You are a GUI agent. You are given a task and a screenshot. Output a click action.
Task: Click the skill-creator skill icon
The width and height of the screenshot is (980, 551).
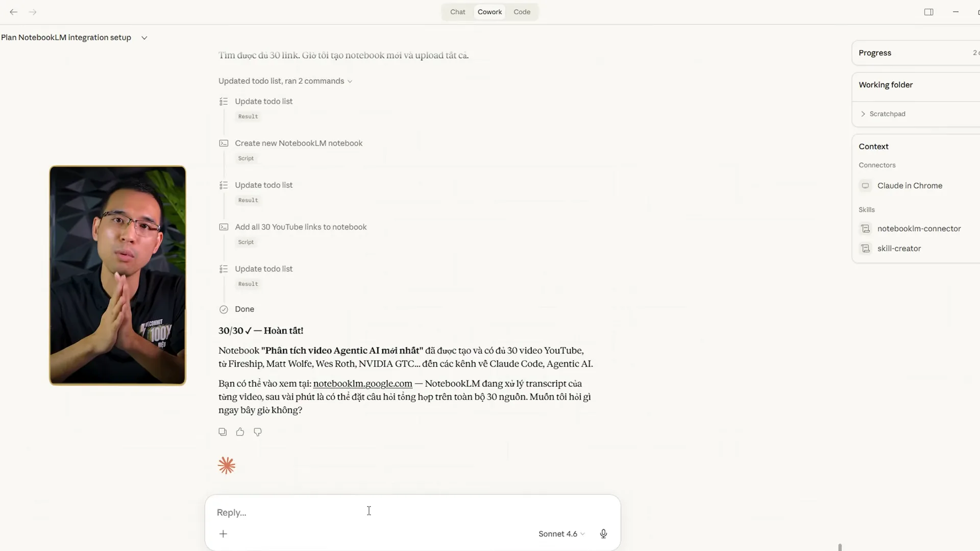(x=865, y=248)
